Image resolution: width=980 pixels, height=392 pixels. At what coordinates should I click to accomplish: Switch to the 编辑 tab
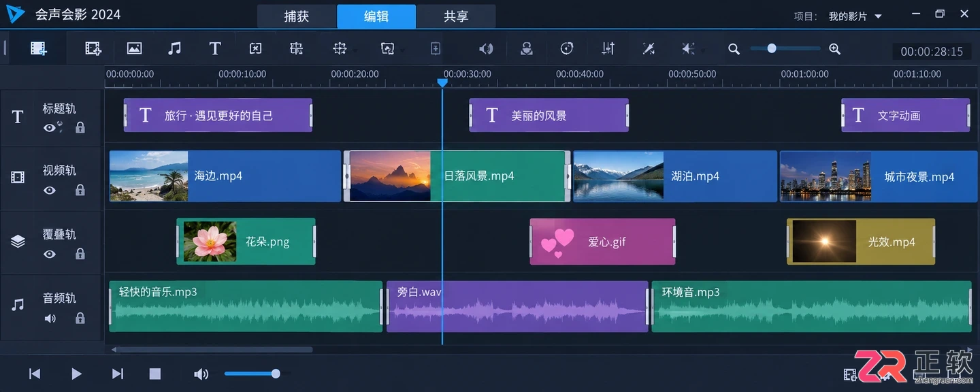[376, 16]
